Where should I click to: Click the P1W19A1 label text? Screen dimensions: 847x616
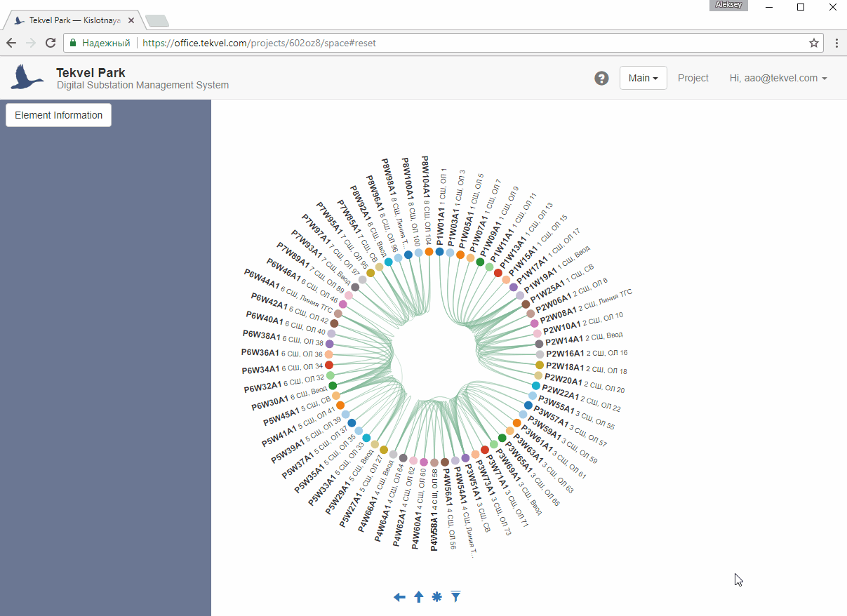(539, 281)
